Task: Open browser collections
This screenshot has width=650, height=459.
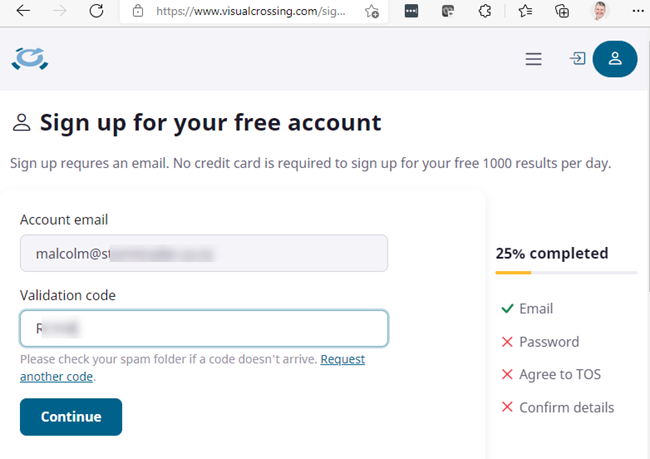Action: [x=563, y=11]
